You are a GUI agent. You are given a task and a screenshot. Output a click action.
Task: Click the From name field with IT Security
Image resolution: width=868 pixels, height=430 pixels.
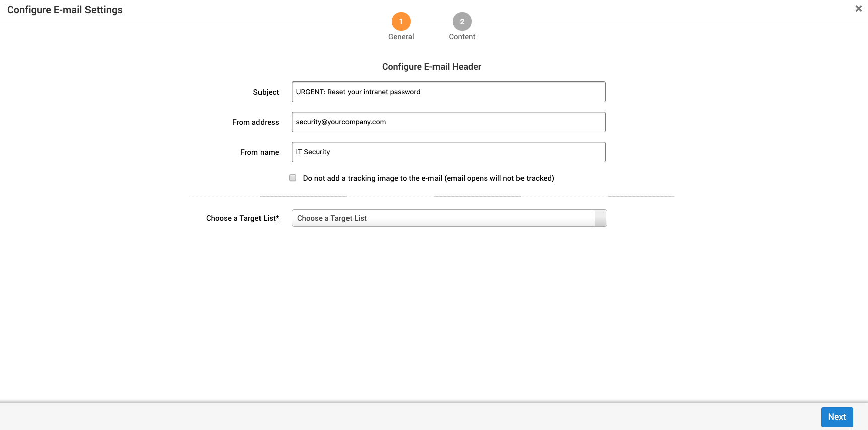[x=448, y=152]
